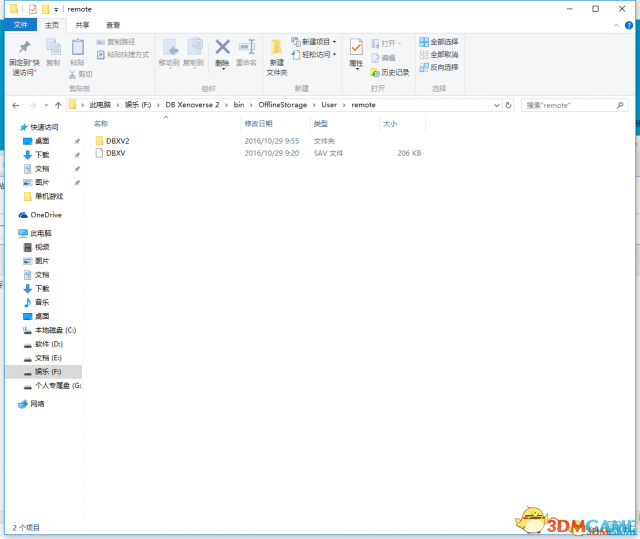Switch to the View (查看) tab
Screen dimensions: 640x539
(x=113, y=25)
